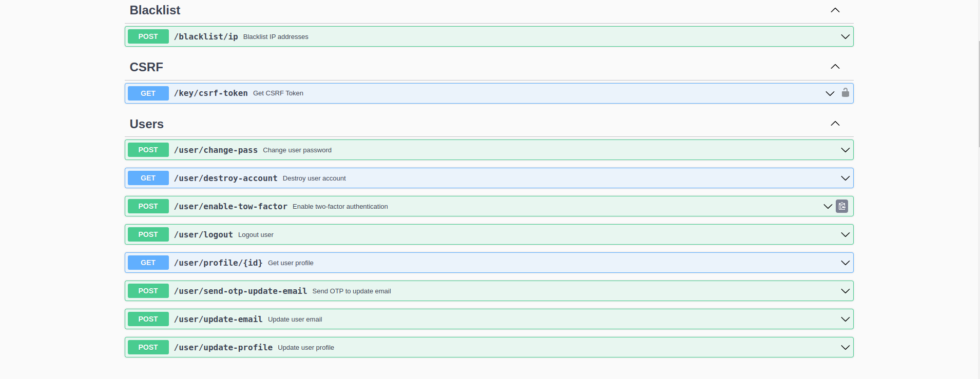Image resolution: width=980 pixels, height=379 pixels.
Task: Click the POST badge for /user/update-profile
Action: point(148,347)
